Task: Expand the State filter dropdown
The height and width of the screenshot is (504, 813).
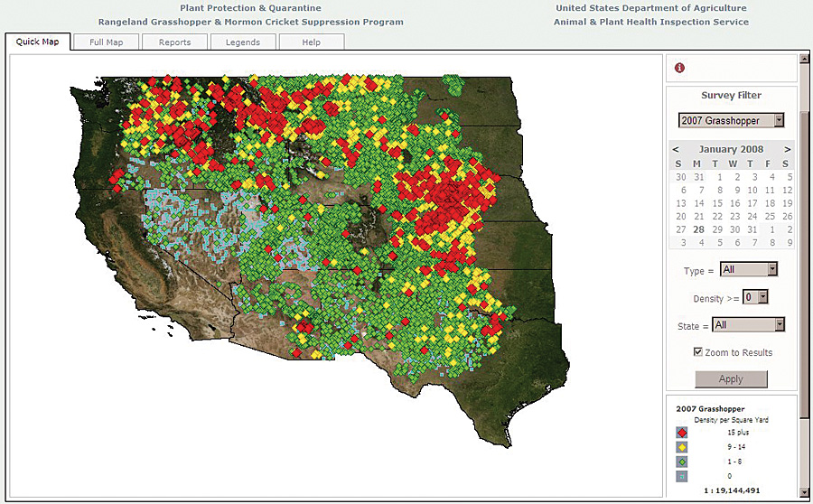Action: click(x=748, y=324)
